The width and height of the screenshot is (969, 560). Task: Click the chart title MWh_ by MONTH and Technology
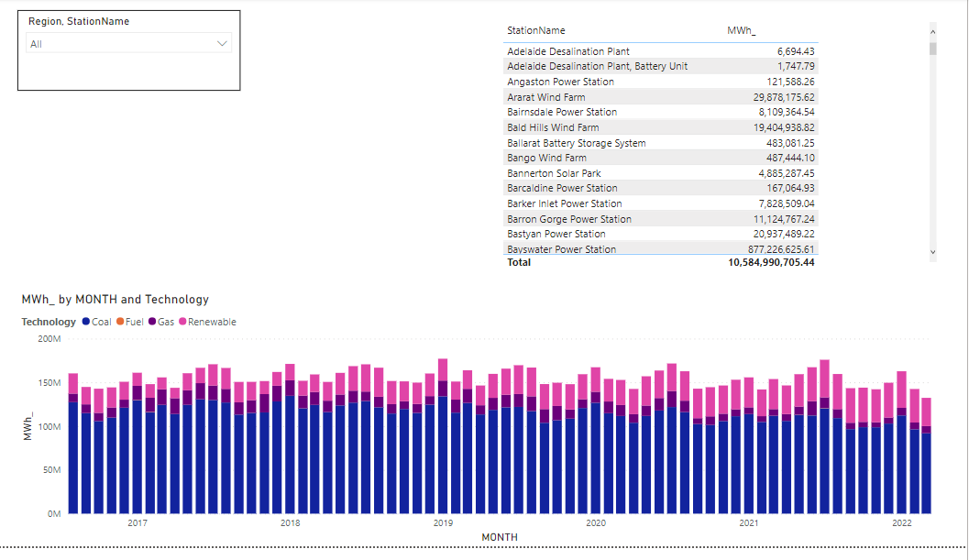[116, 300]
